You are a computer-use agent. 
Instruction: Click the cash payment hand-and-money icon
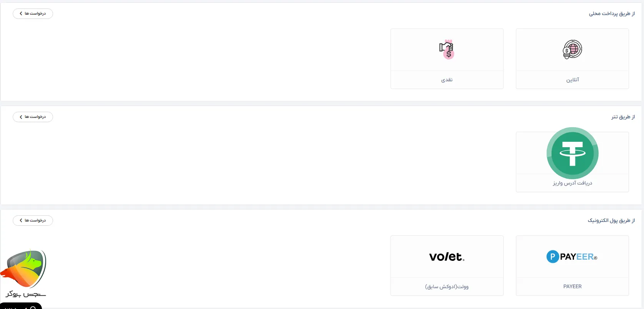point(447,49)
